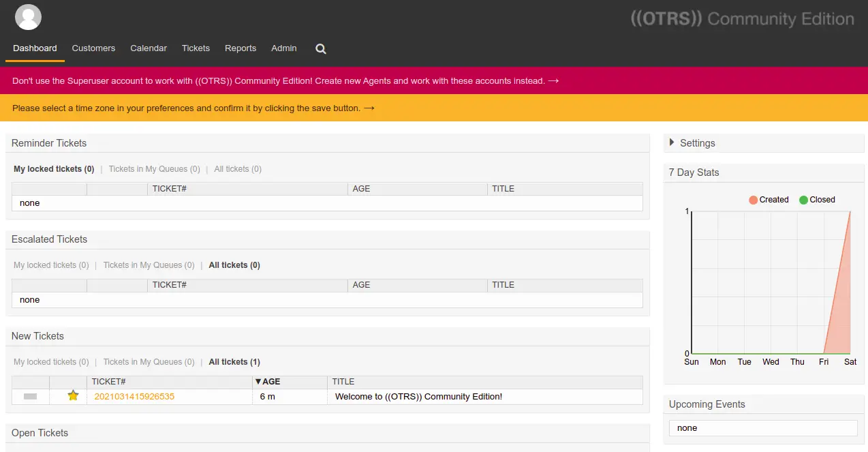Open the search magnifier icon

coord(321,48)
